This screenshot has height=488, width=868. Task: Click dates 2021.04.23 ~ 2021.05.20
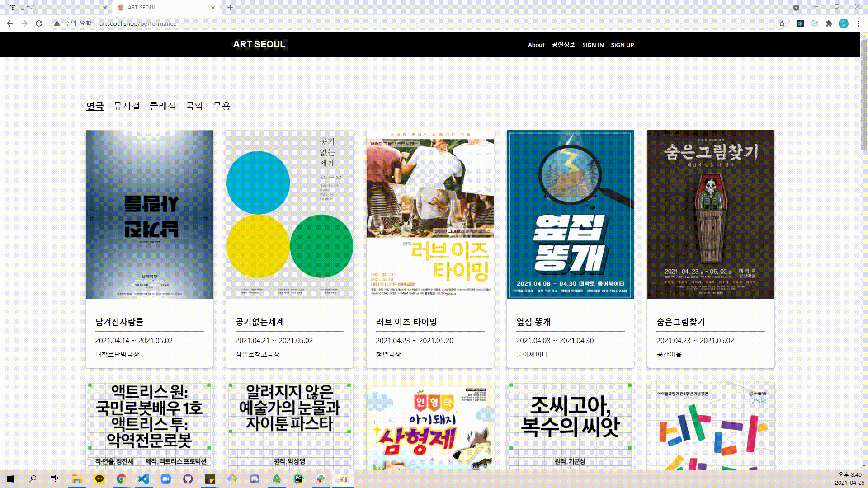(x=415, y=341)
